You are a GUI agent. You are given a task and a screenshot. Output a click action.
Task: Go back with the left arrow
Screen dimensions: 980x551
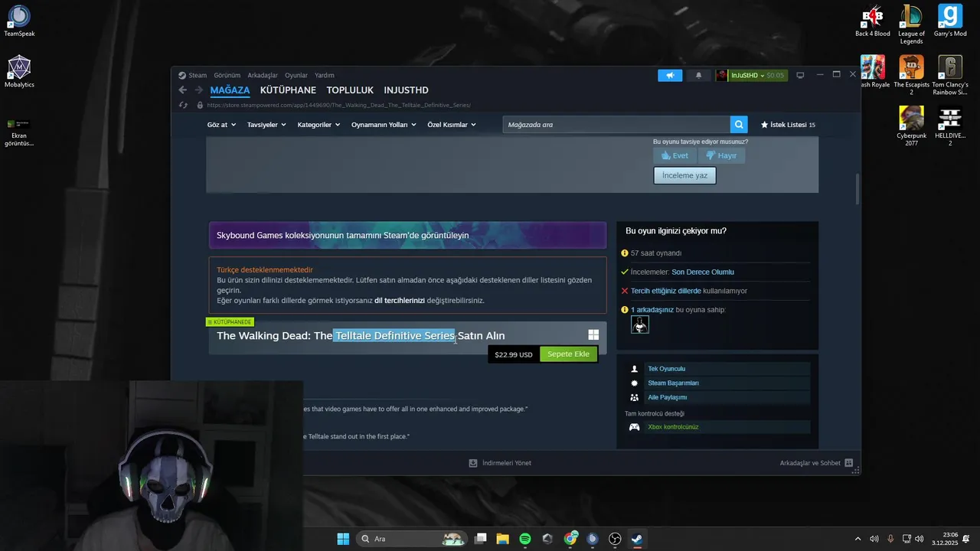[182, 90]
